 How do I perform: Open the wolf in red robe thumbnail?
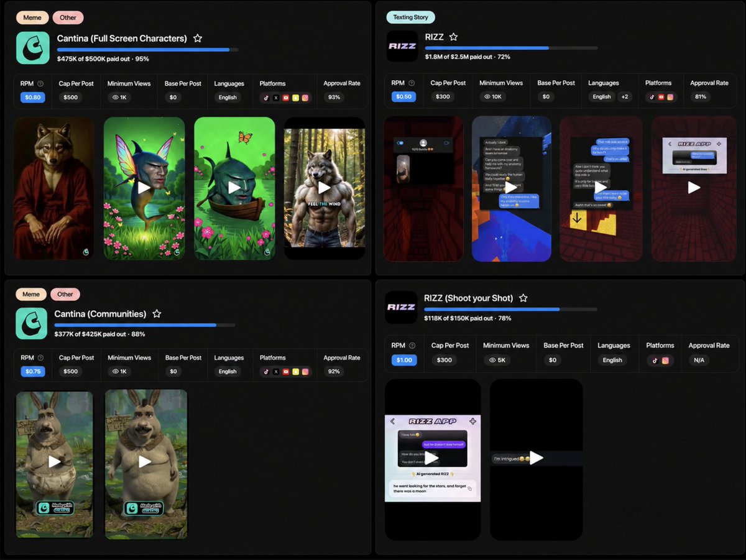pos(54,188)
